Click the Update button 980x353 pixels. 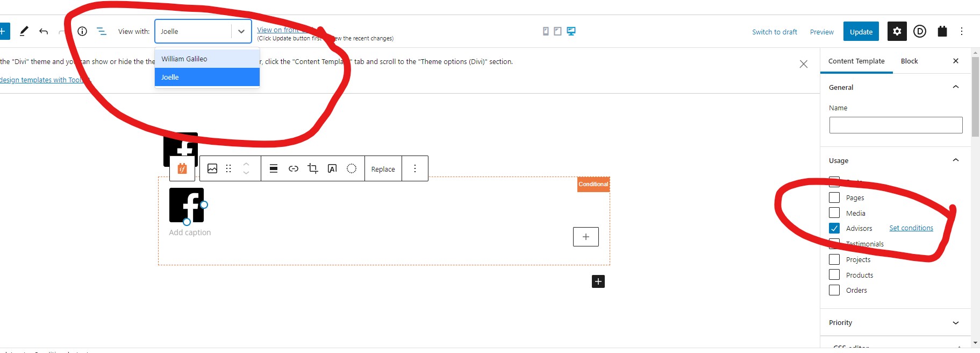[x=861, y=31]
